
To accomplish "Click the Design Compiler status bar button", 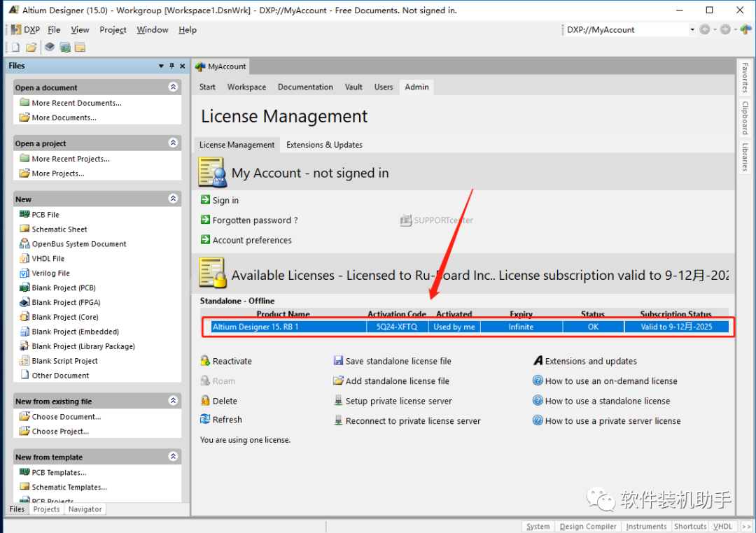I will 588,526.
